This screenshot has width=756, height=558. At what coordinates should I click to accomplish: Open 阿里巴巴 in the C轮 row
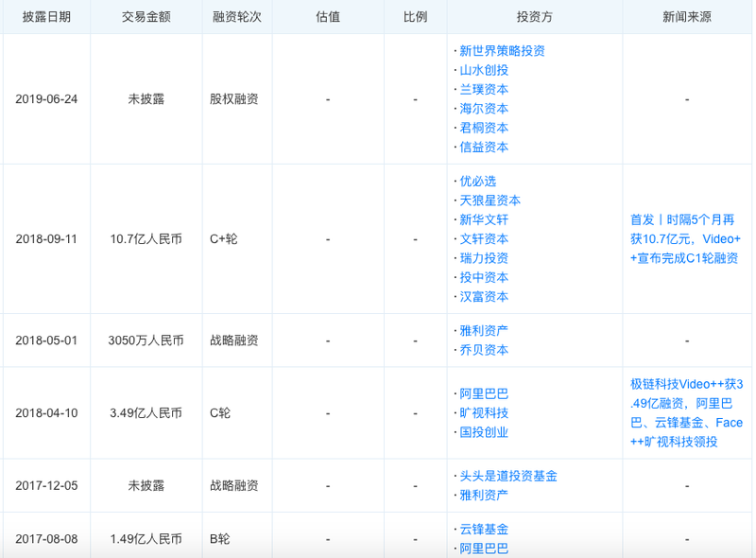tap(484, 393)
